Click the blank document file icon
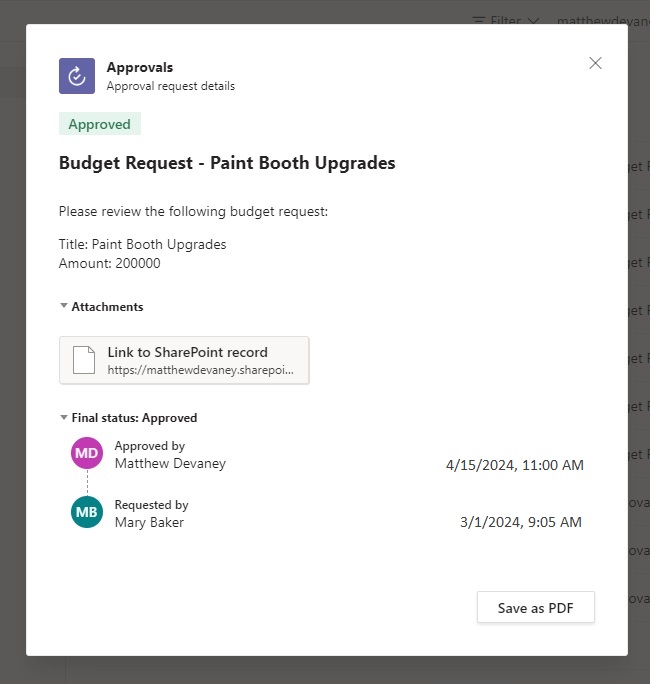Viewport: 650px width, 684px height. (x=84, y=360)
